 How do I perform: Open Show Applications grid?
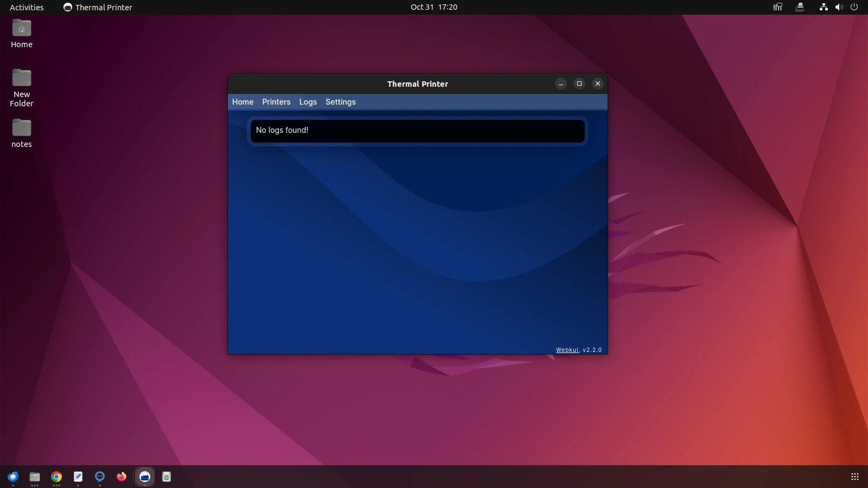click(854, 477)
